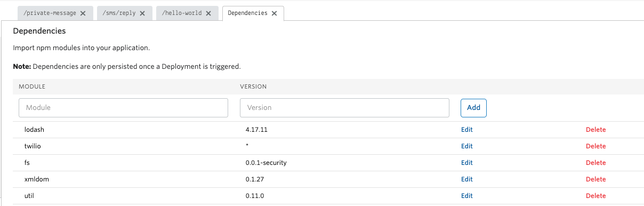This screenshot has width=644, height=206.
Task: Delete the fs dependency
Action: tap(596, 163)
